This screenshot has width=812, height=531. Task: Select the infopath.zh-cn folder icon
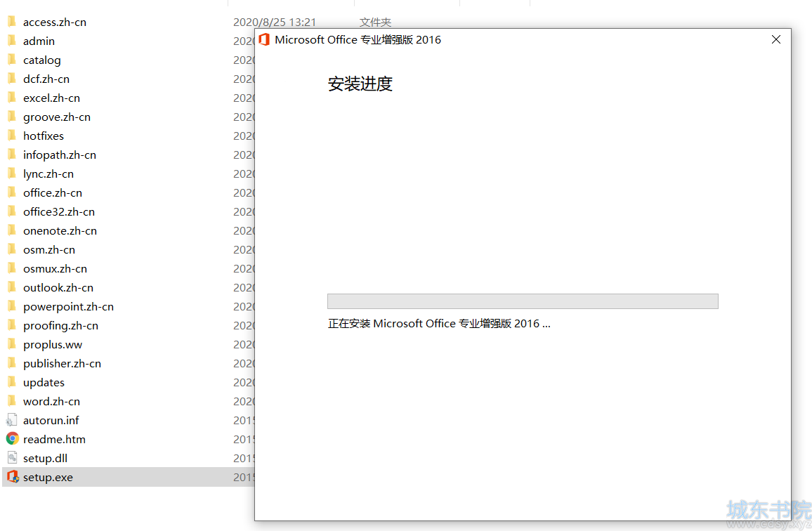12,155
